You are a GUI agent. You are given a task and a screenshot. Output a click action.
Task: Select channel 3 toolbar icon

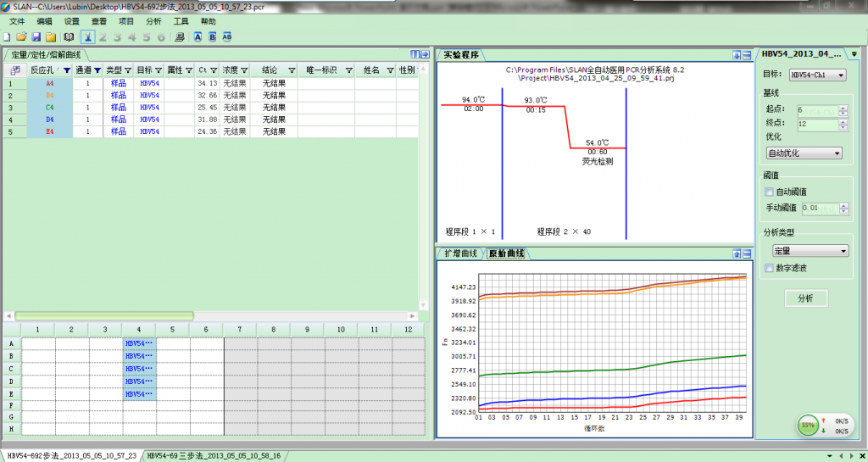tap(117, 37)
